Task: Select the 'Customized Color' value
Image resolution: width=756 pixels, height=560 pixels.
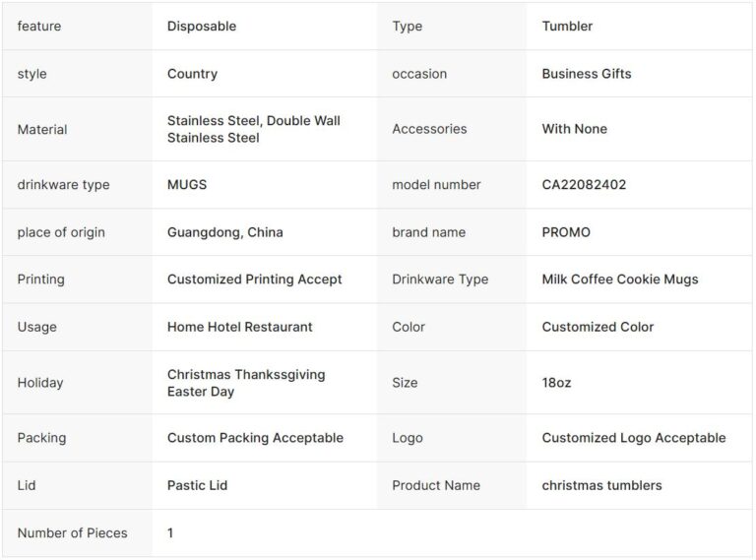Action: [x=598, y=327]
